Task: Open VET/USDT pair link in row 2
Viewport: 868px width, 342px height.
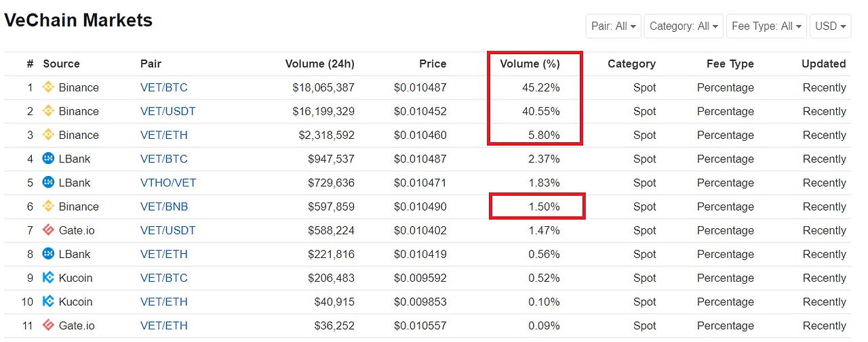Action: tap(167, 111)
